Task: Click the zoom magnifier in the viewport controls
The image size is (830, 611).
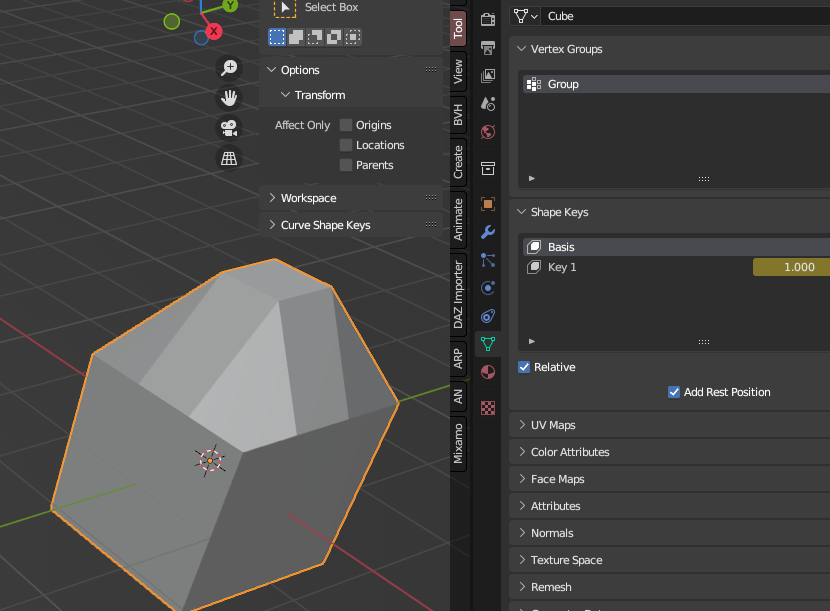Action: point(229,67)
